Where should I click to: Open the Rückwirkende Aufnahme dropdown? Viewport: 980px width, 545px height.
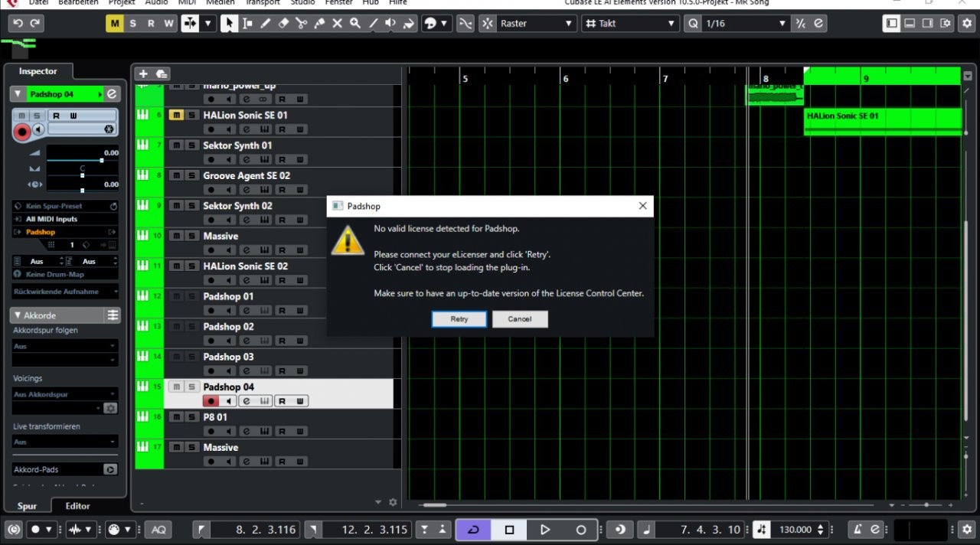pyautogui.click(x=65, y=292)
